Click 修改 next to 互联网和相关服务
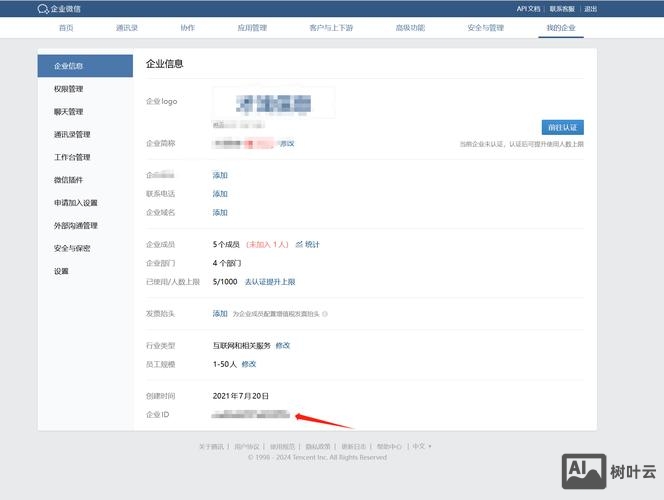The image size is (664, 500). [282, 345]
